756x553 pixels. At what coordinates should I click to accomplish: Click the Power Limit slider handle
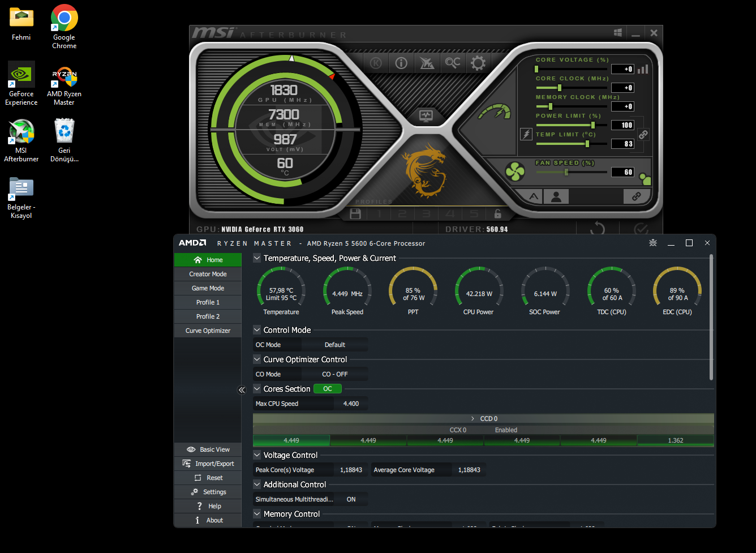593,125
